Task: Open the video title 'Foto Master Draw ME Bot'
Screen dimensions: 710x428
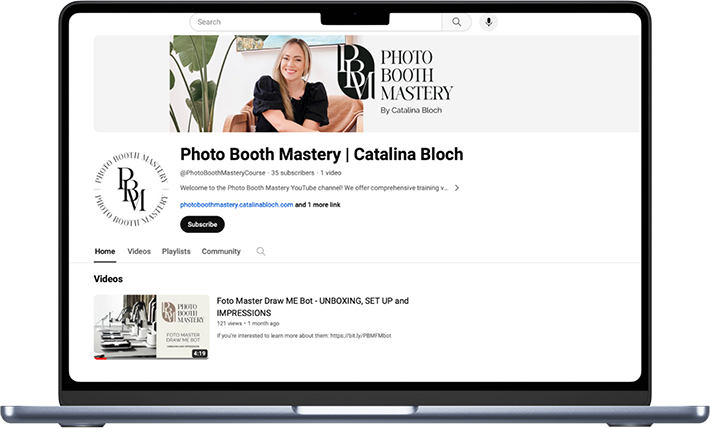Action: [x=312, y=307]
